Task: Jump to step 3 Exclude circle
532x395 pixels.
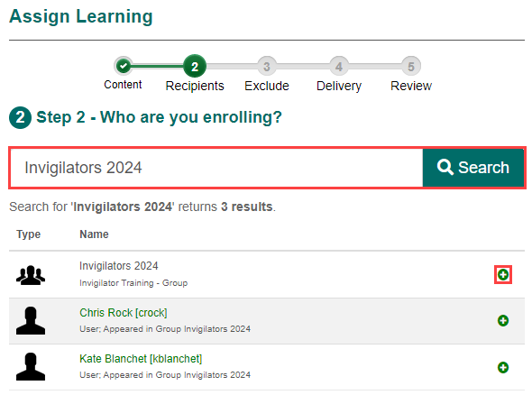Action: click(x=267, y=66)
